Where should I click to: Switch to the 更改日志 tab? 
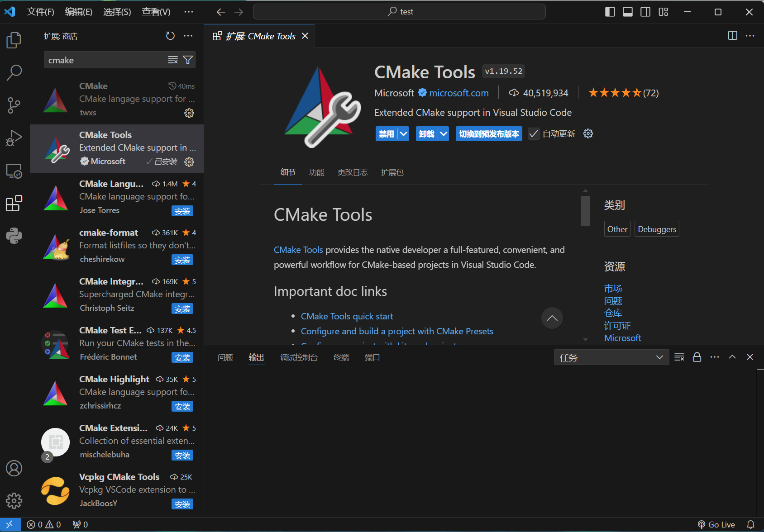[x=353, y=172]
